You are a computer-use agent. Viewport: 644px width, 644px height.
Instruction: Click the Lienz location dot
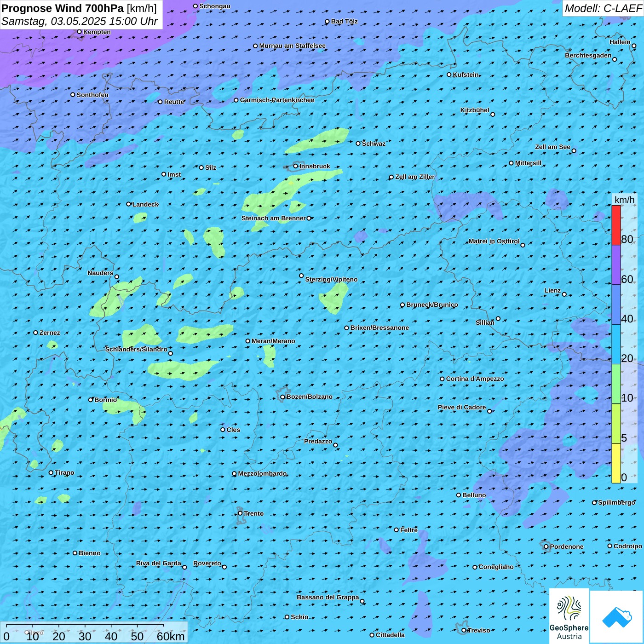[564, 294]
